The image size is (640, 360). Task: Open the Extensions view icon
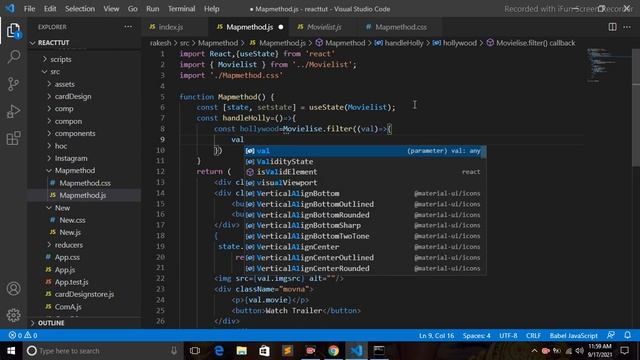pos(13,138)
